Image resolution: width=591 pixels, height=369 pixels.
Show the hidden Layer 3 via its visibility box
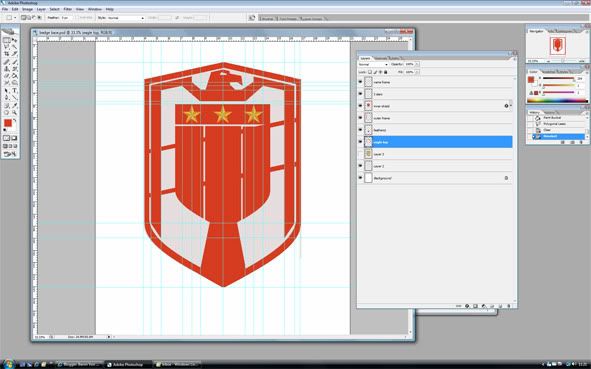360,154
